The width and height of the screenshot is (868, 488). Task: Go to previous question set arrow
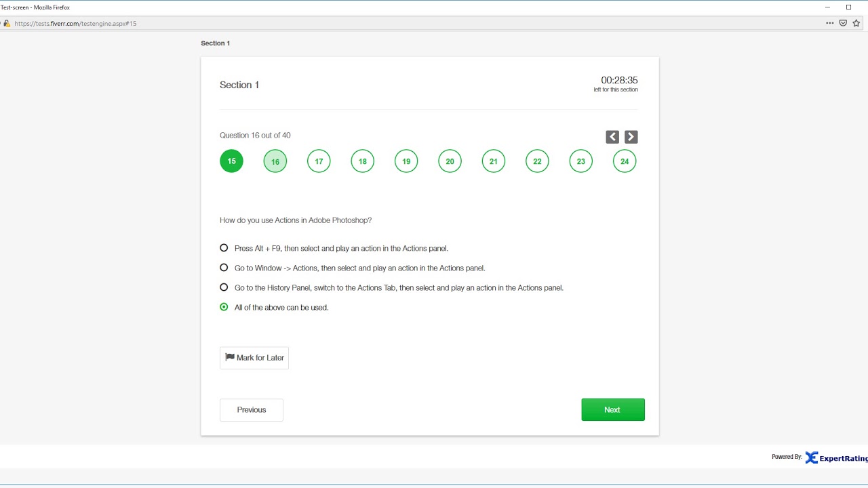612,137
